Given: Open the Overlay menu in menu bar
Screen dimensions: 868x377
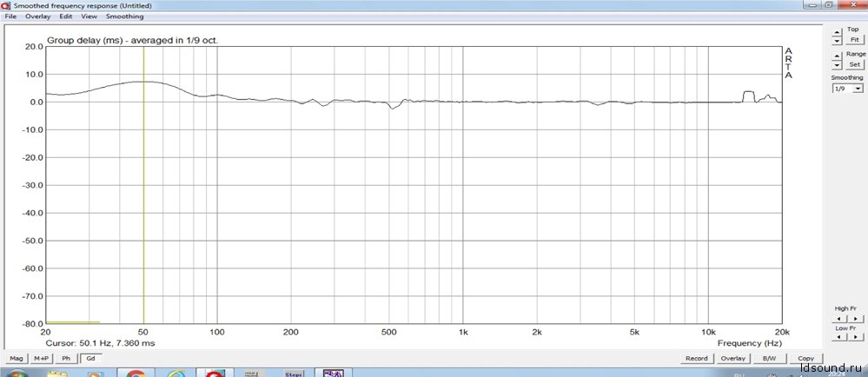Looking at the screenshot, I should click(x=37, y=17).
